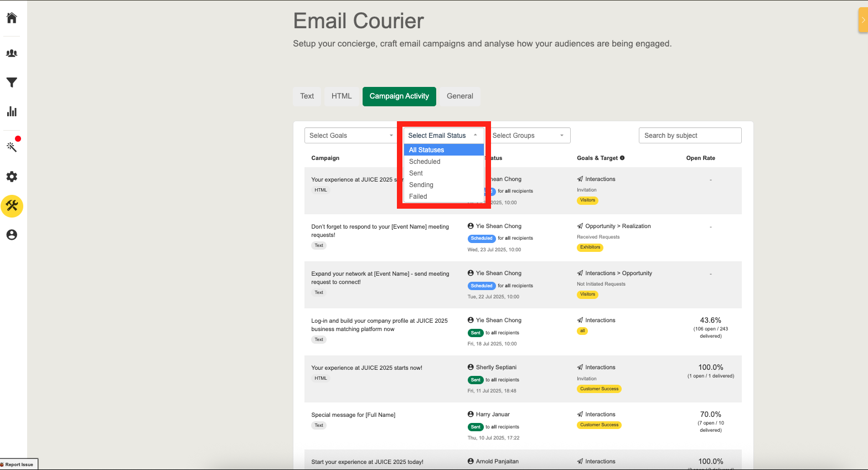Screen dimensions: 868x470
Task: Click the info icon beside Goals & Target
Action: tap(622, 158)
